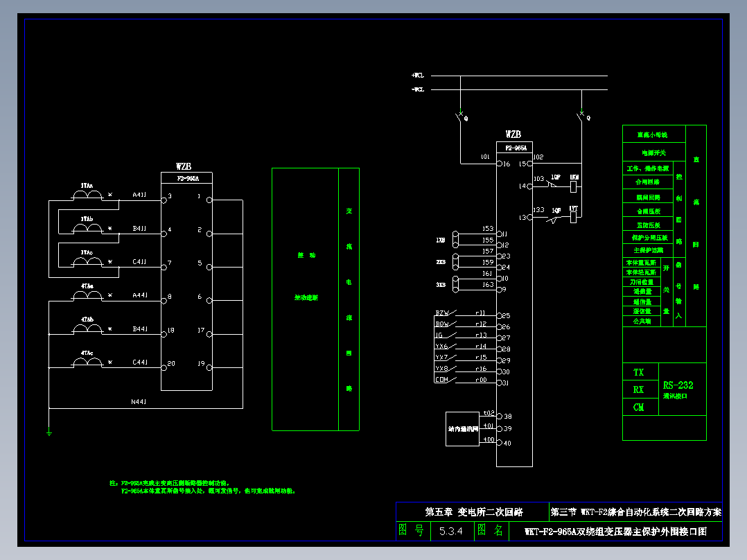The width and height of the screenshot is (747, 560).
Task: Click the green note starting with 注：
Action: click(202, 487)
